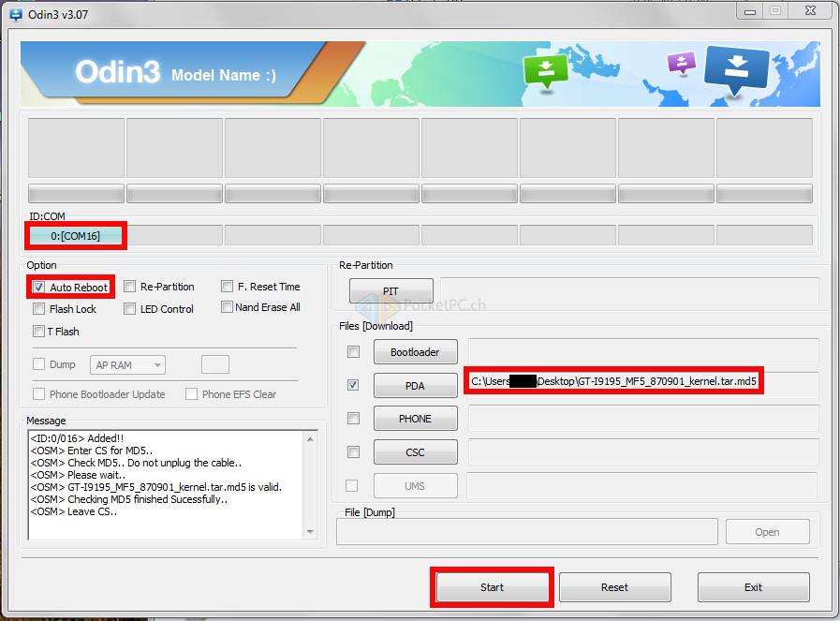This screenshot has height=621, width=840.
Task: Enable the Re-Partition checkbox
Action: (x=129, y=287)
